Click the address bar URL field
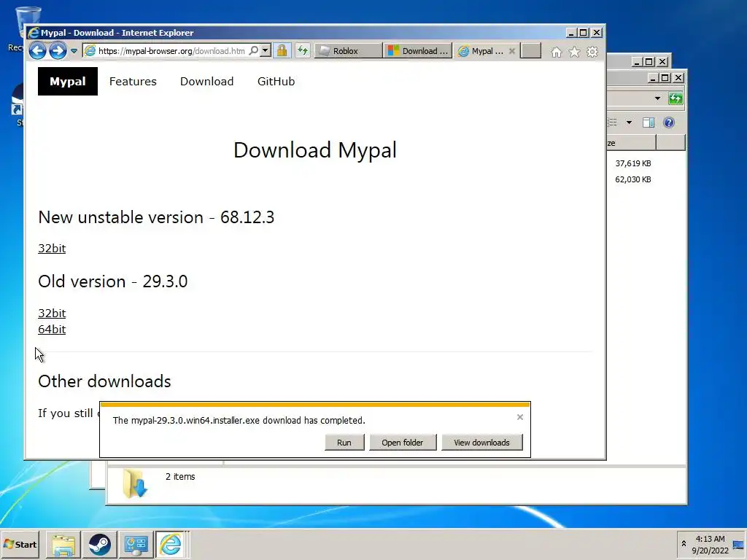The image size is (747, 560). 171,51
